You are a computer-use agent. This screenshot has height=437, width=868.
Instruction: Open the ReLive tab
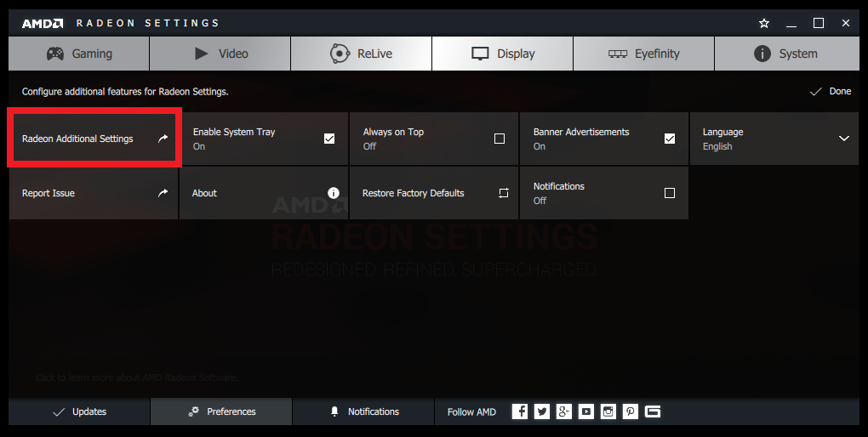click(361, 54)
